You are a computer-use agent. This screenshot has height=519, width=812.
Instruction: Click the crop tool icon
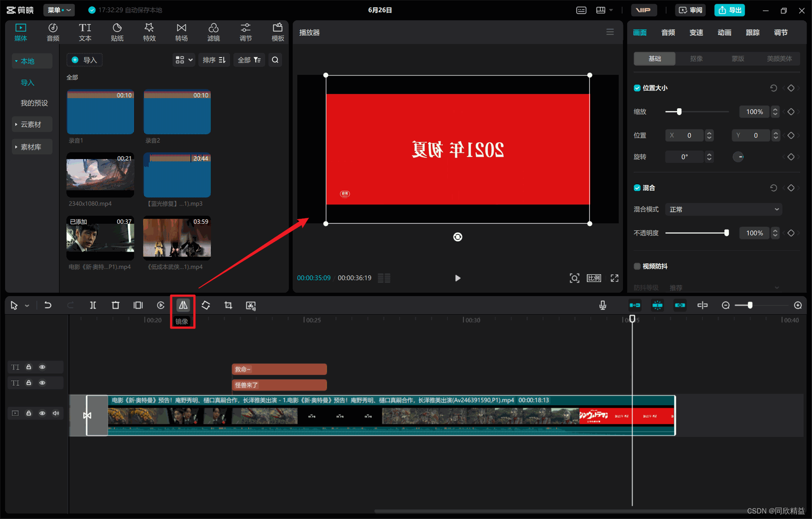click(x=228, y=305)
